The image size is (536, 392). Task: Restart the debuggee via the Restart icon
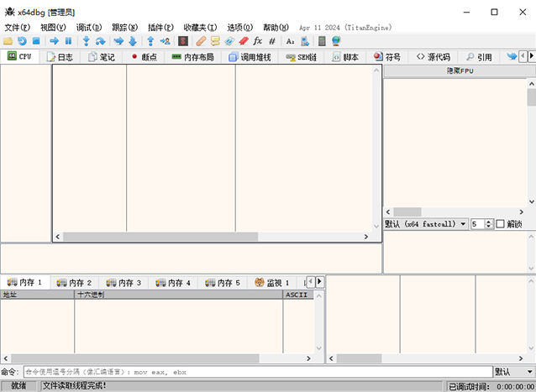pyautogui.click(x=22, y=41)
